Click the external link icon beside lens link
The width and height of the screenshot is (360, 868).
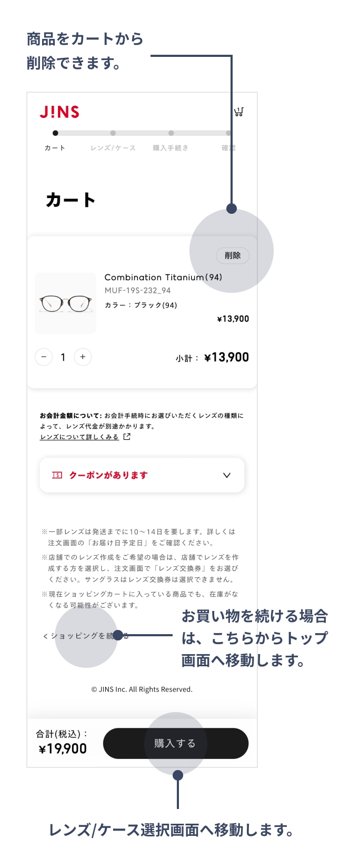click(127, 437)
